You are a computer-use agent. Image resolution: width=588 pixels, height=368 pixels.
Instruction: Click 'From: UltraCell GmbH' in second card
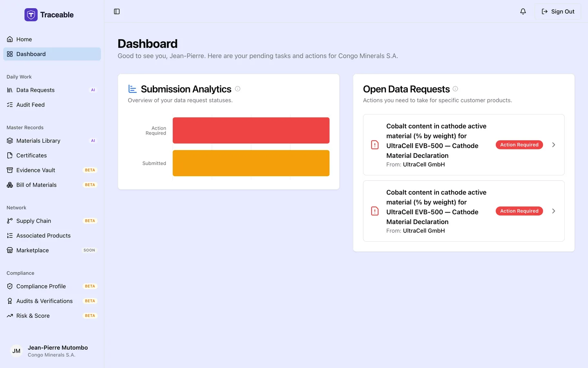click(x=416, y=231)
